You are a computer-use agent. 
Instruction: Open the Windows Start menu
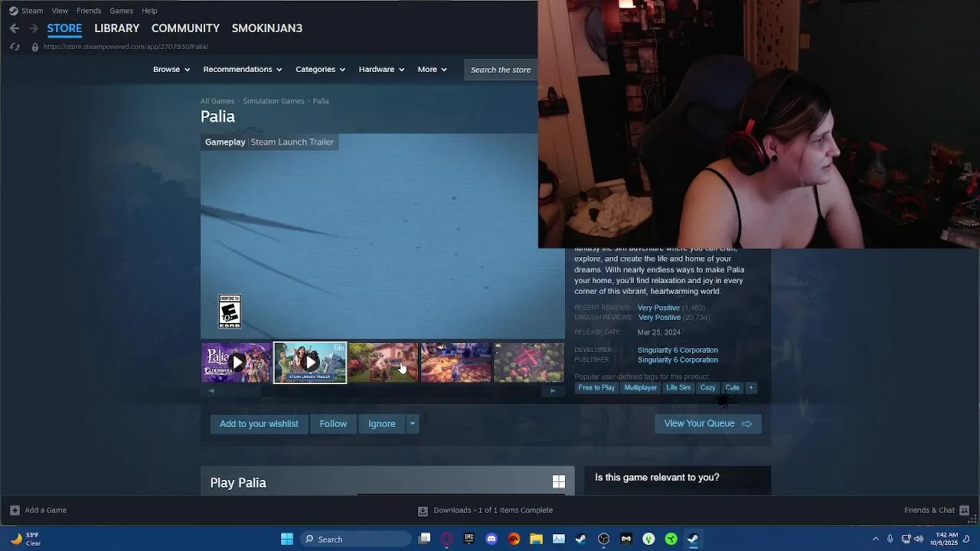pyautogui.click(x=287, y=539)
